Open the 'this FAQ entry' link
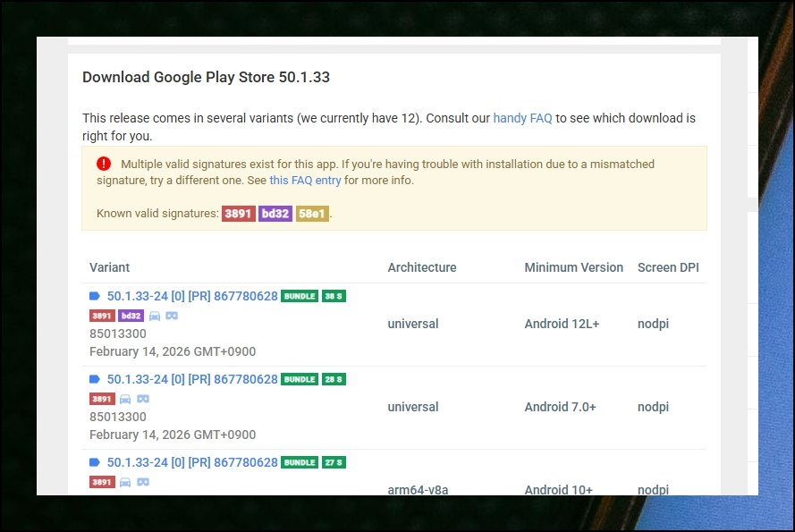795x532 pixels. [x=305, y=181]
